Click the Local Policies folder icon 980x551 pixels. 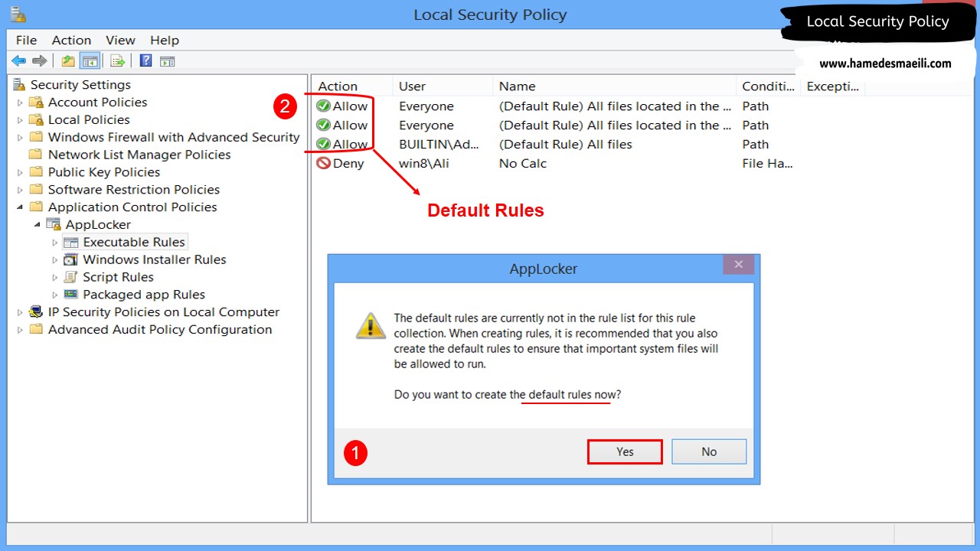(36, 119)
